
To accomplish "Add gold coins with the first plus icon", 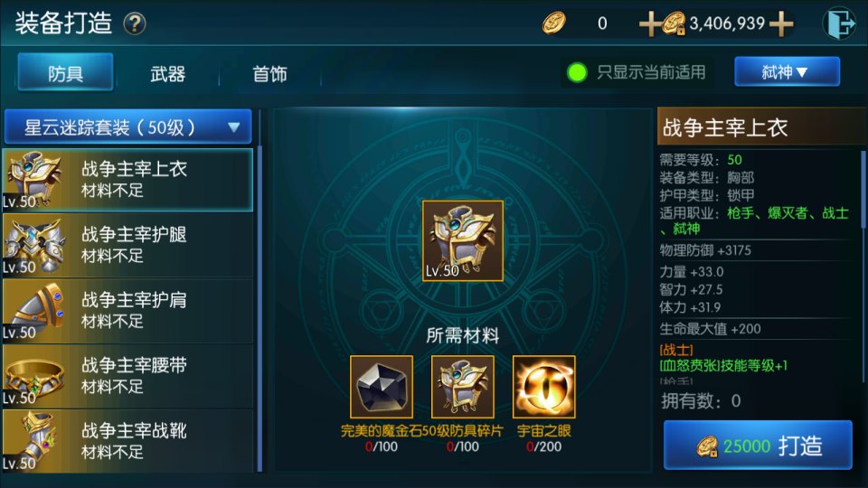I will pos(650,23).
